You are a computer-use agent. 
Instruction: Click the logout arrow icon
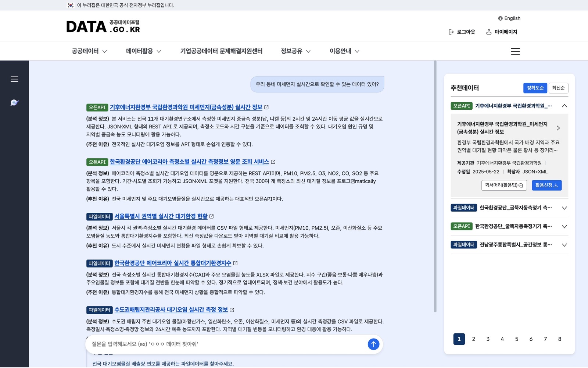[451, 32]
